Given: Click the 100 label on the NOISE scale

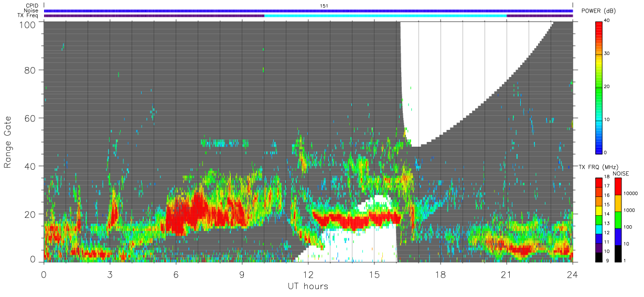Looking at the screenshot, I should 628,227.
